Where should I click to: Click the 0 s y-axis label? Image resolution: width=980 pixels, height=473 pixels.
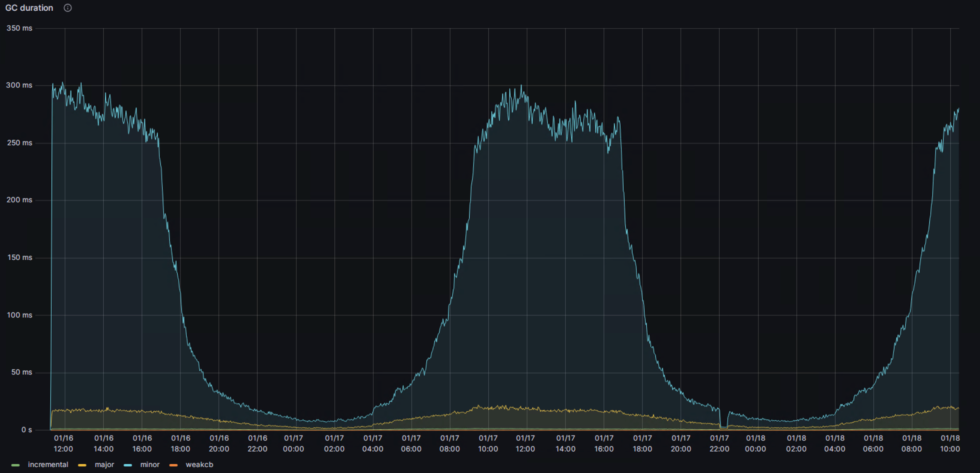point(27,430)
